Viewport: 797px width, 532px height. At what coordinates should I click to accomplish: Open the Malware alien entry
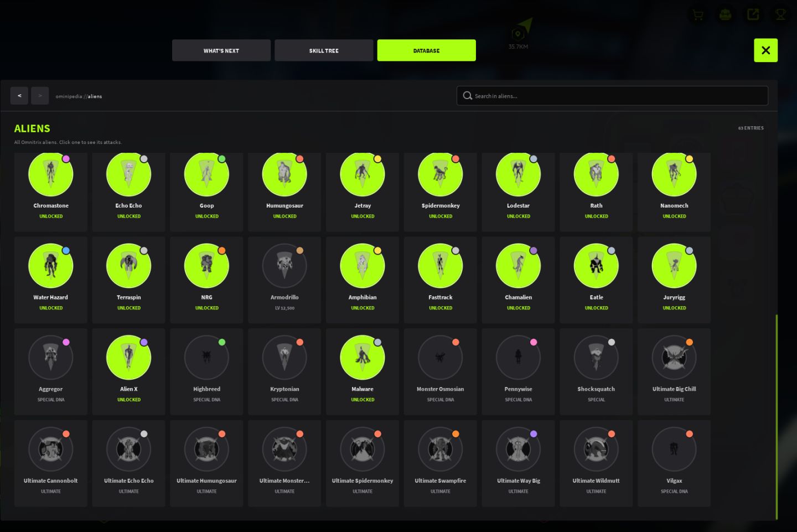click(x=363, y=371)
